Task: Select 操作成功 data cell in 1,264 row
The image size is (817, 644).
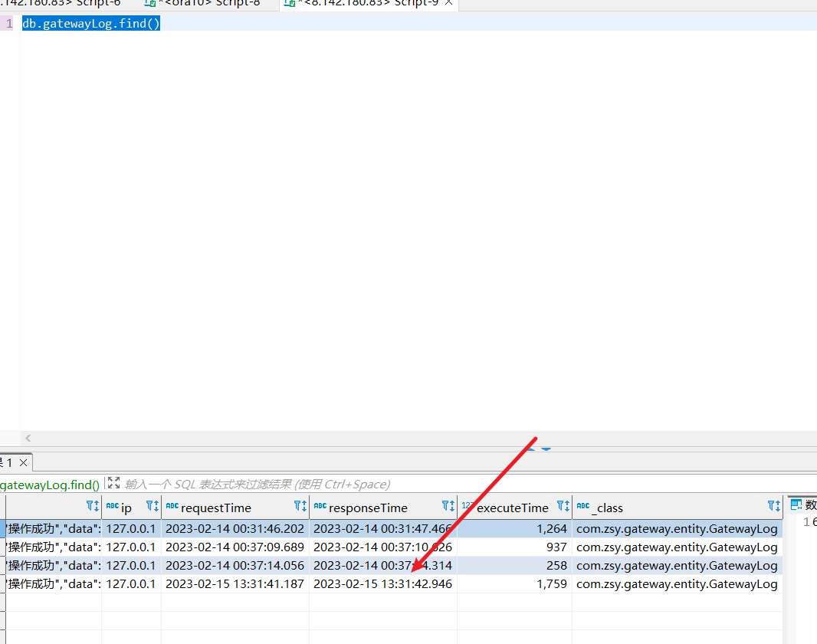Action: click(53, 528)
